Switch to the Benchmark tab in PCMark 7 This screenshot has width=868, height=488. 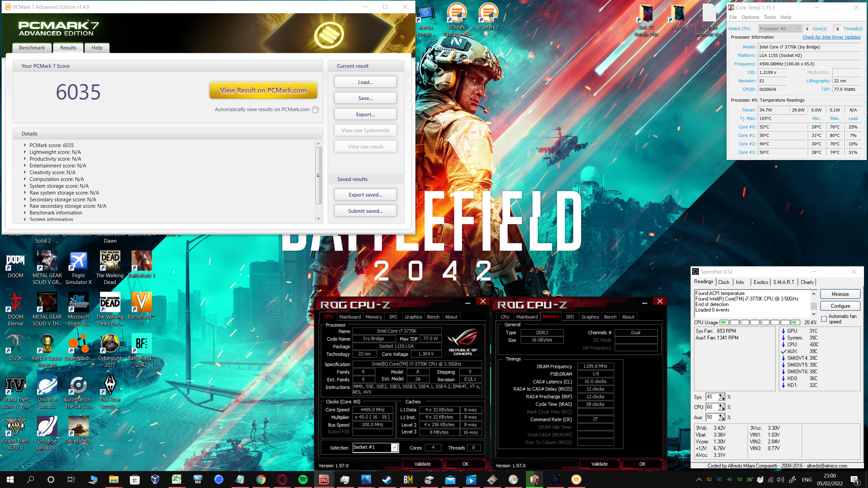(x=32, y=48)
